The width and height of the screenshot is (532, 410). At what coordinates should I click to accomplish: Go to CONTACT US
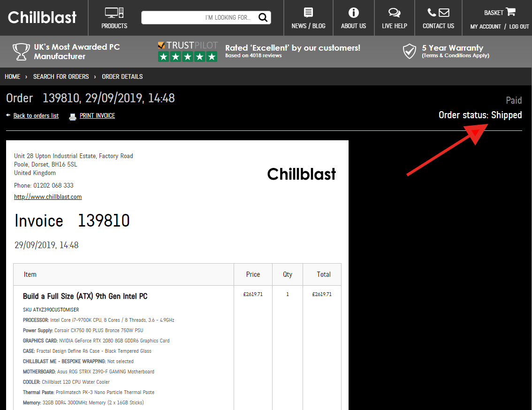[438, 26]
